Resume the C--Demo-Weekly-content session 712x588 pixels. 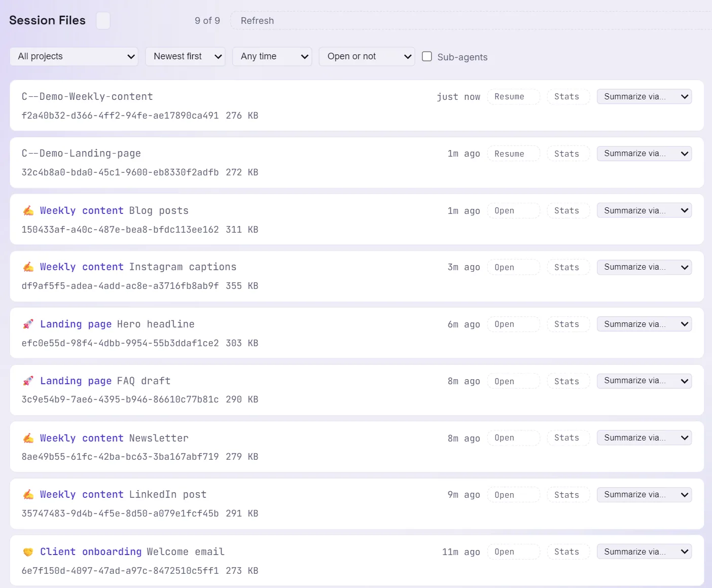(513, 97)
